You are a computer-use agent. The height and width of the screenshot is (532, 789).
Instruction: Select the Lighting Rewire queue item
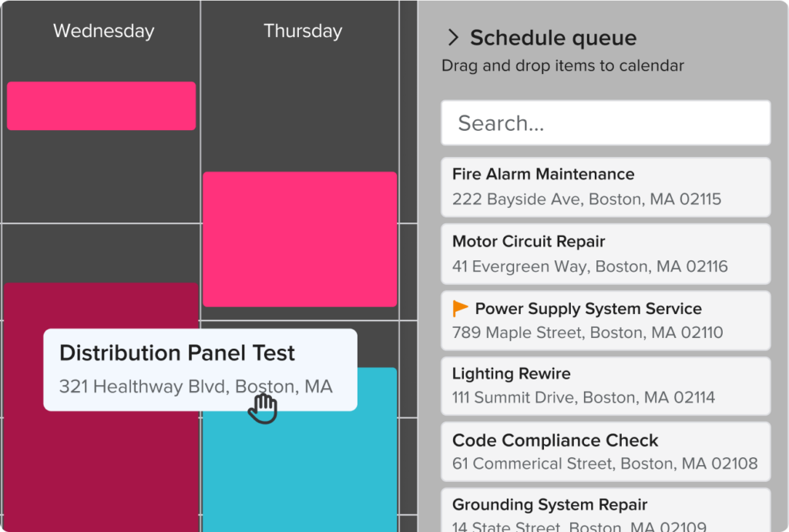605,386
